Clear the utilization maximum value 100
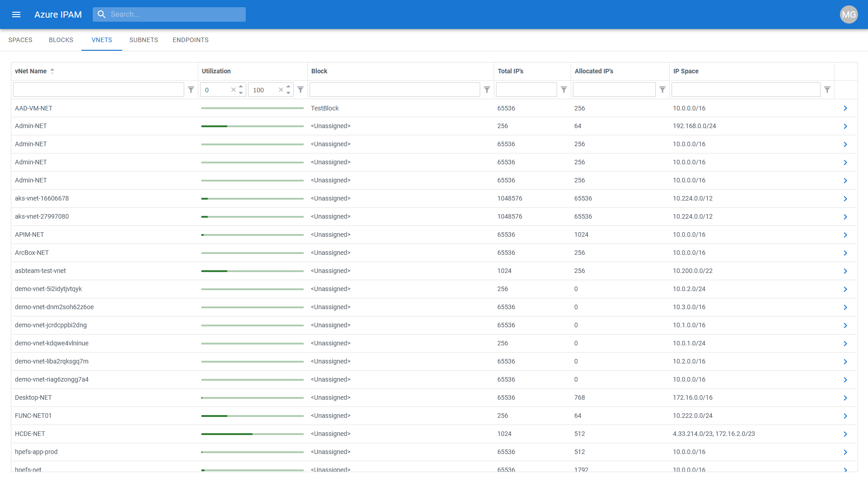 tap(281, 90)
